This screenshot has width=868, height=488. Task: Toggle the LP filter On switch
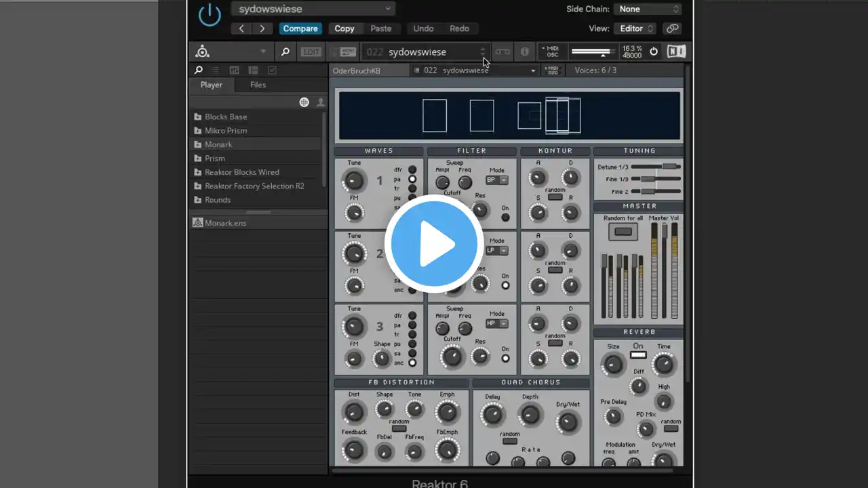pyautogui.click(x=505, y=285)
